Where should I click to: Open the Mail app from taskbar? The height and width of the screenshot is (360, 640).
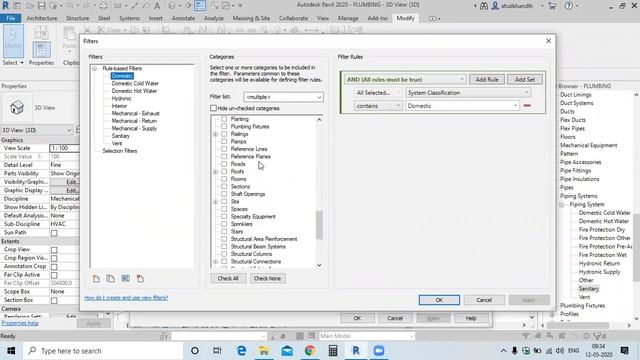point(287,351)
